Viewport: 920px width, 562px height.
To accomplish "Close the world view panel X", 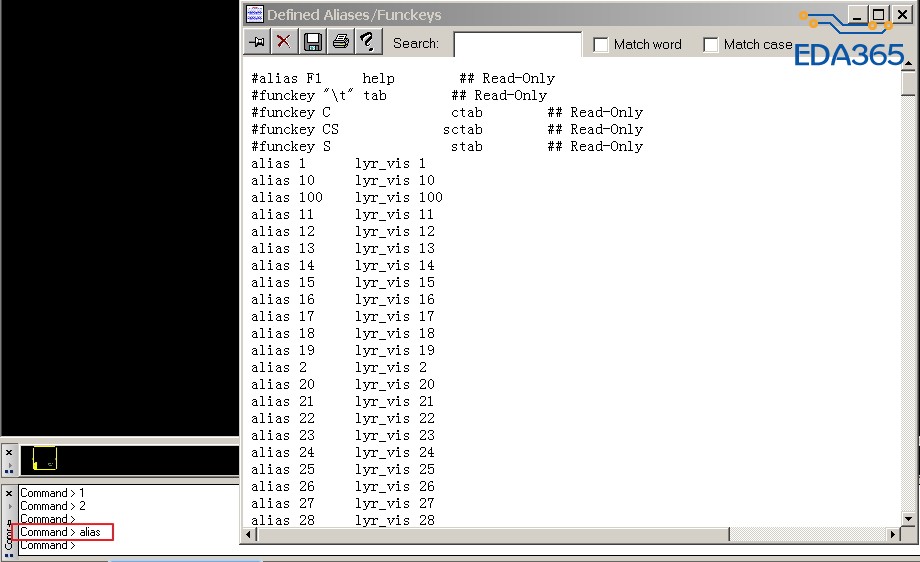I will tap(9, 452).
